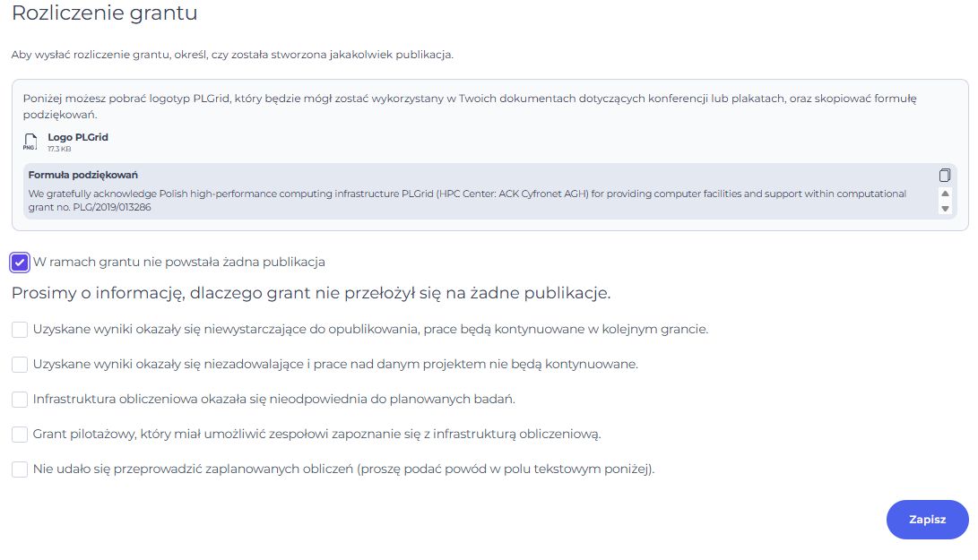Enable 'Infrastruktura obliczeniowa nieodpowiednia' checkbox

tap(20, 400)
